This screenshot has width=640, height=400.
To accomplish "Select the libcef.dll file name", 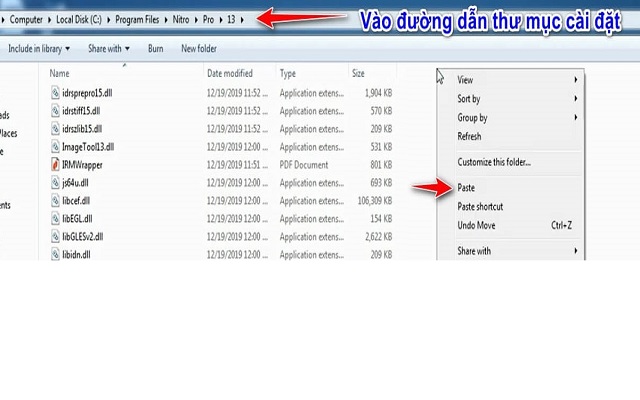I will pyautogui.click(x=76, y=200).
